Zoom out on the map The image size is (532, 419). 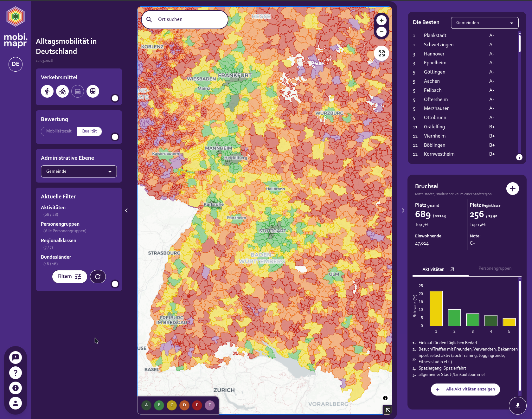[381, 32]
